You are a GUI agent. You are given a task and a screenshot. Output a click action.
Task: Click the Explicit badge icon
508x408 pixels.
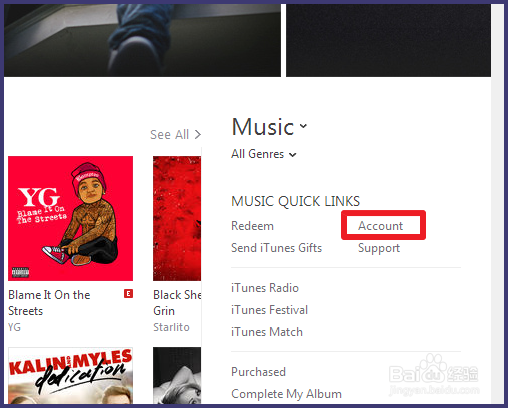pyautogui.click(x=128, y=293)
